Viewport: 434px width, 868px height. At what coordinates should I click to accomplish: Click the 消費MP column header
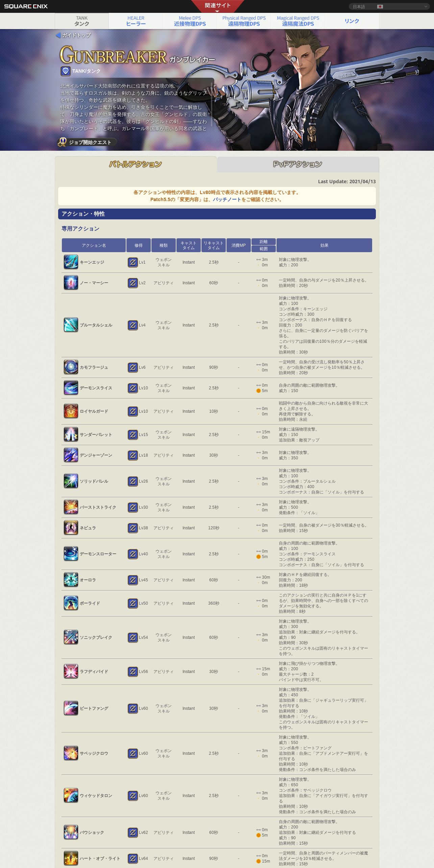tap(239, 245)
